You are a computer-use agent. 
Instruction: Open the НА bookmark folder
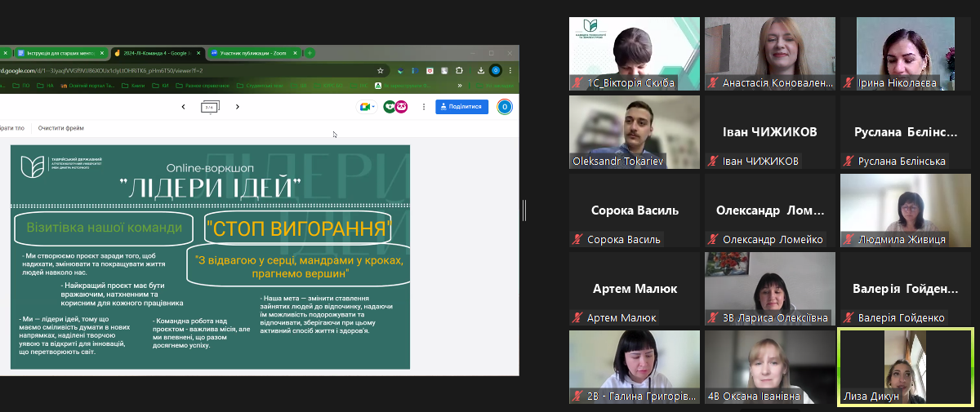(x=45, y=86)
